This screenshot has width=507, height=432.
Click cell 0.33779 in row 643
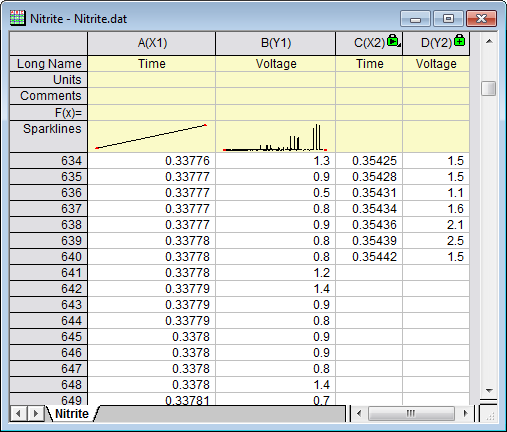click(x=152, y=305)
